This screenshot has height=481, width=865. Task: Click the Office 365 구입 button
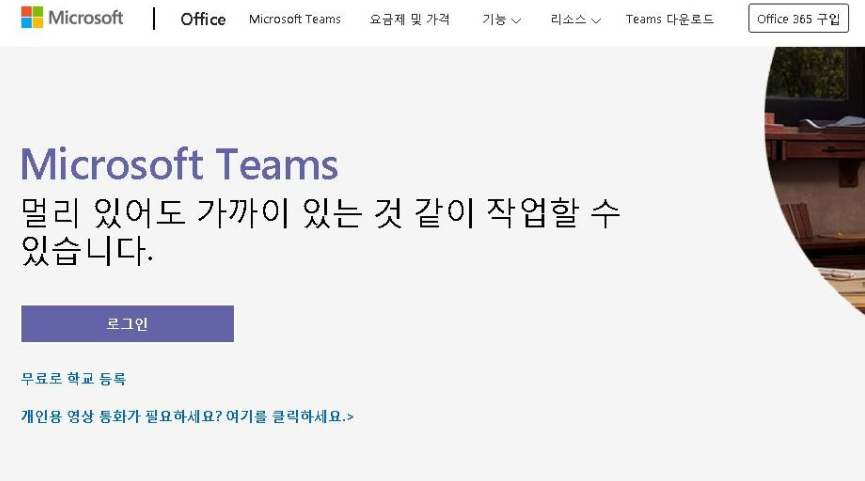click(798, 19)
